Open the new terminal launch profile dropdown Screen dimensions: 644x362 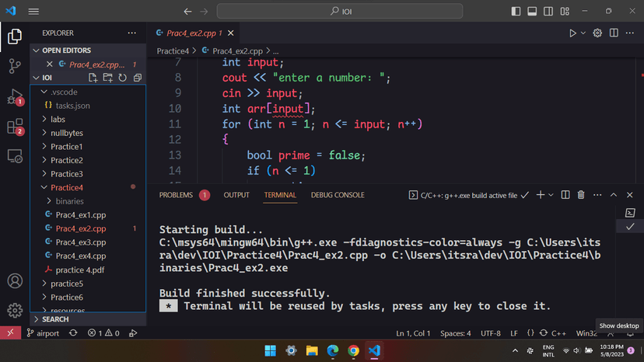click(x=551, y=195)
